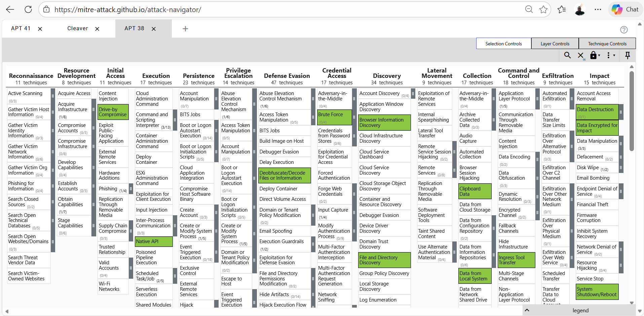Select Audio Capture technique
The image size is (644, 316).
(x=475, y=138)
